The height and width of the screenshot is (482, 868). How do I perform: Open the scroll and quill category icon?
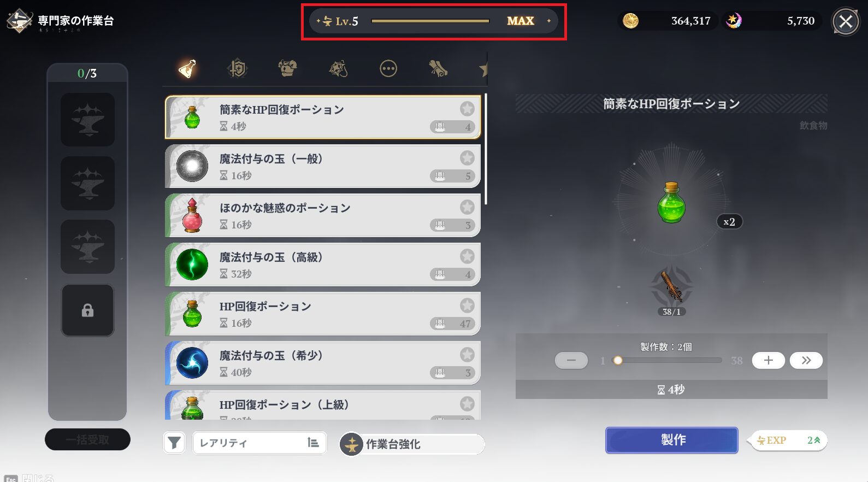[x=439, y=69]
